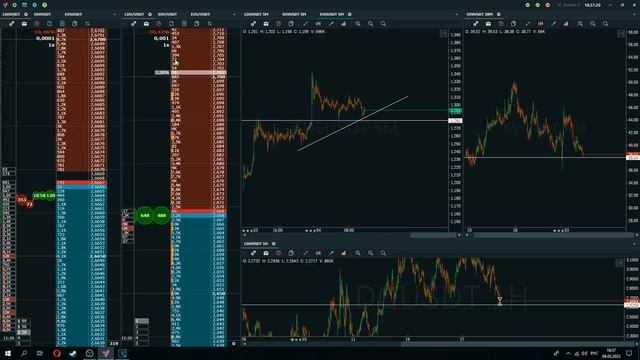Viewport: 640px width, 360px height.
Task: Open the second order book panel dropdown arrow
Action: click(234, 14)
